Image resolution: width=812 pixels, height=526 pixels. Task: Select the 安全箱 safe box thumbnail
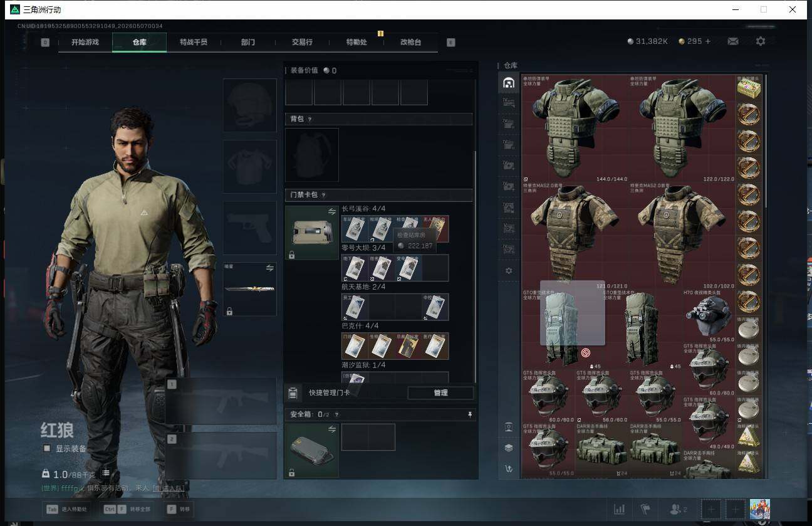tap(312, 451)
